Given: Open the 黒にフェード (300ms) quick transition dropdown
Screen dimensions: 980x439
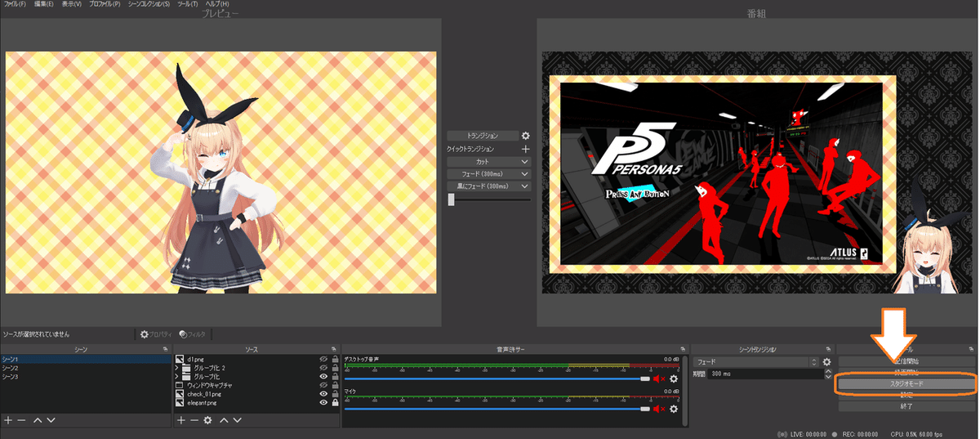Looking at the screenshot, I should (x=489, y=186).
